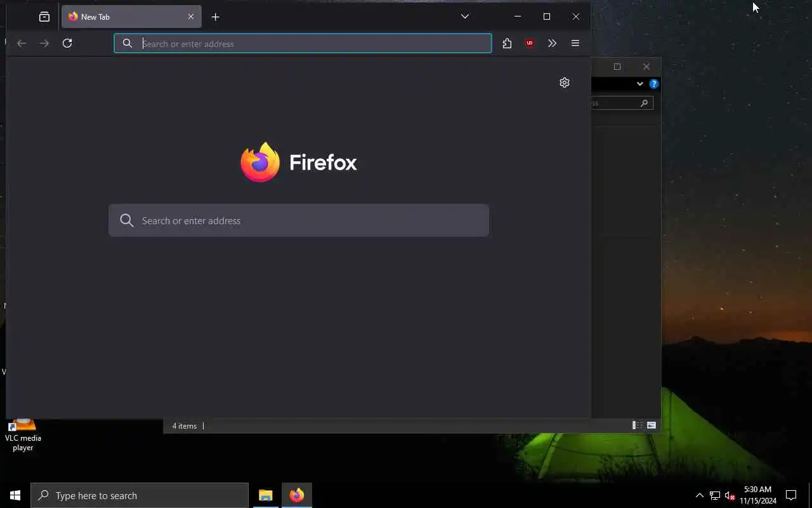Open the Action Center notifications icon

point(791,495)
